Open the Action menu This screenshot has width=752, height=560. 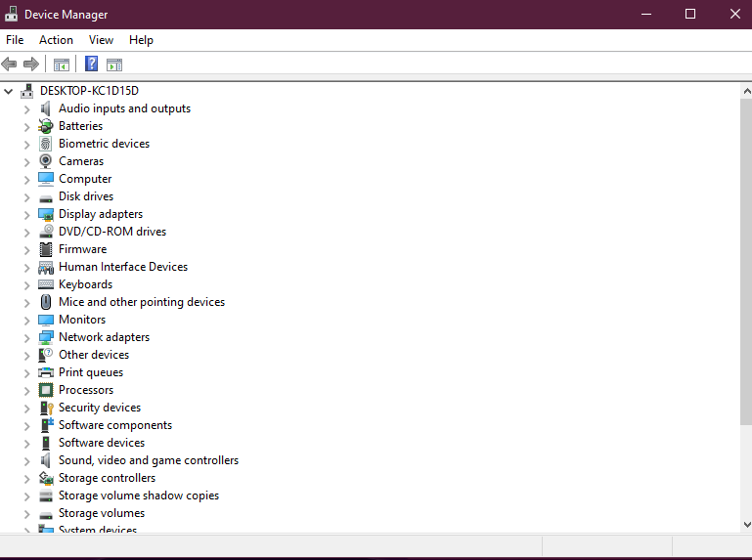[56, 40]
